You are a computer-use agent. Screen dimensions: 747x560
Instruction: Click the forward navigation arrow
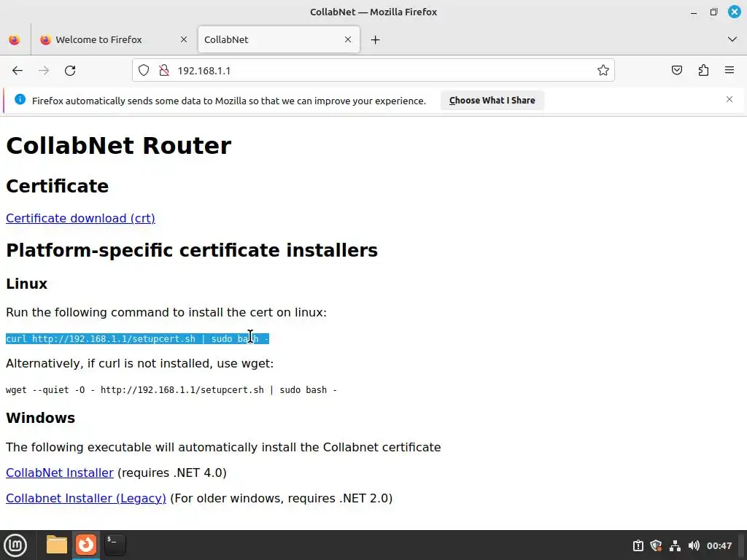tap(44, 71)
